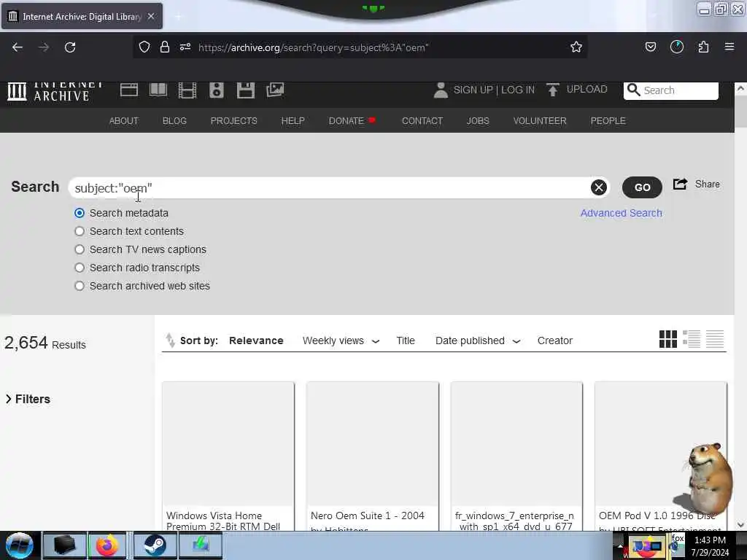Click Firefox taskbar icon
Image resolution: width=747 pixels, height=560 pixels.
point(108,545)
